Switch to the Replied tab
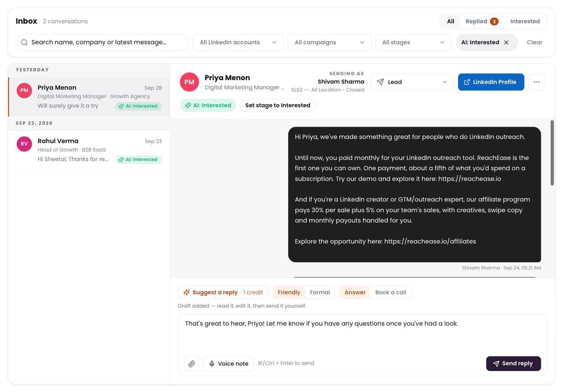 tap(482, 21)
